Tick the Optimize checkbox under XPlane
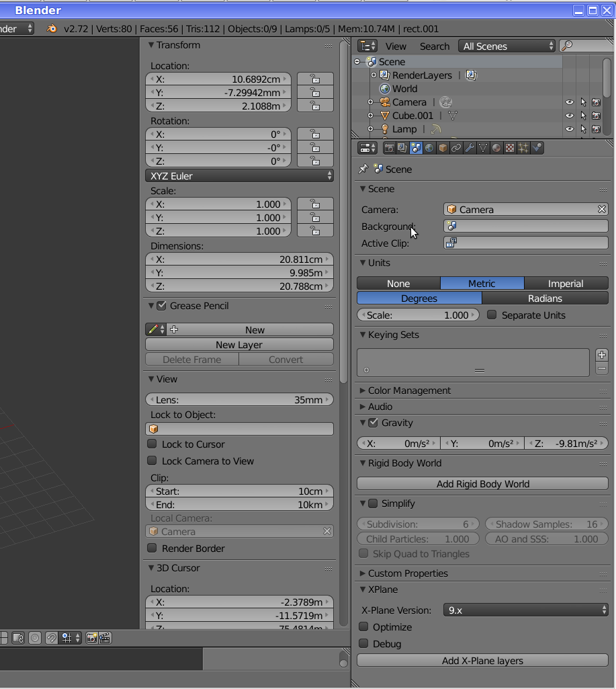This screenshot has width=616, height=689. 363,627
